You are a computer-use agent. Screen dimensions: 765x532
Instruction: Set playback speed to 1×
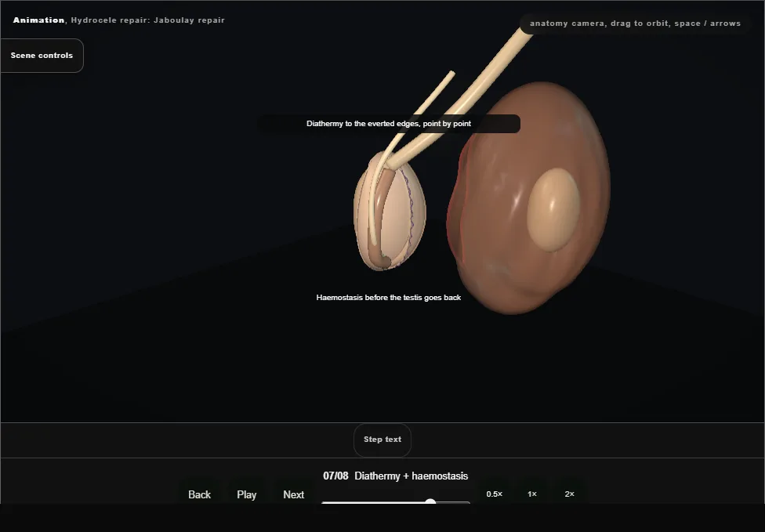[x=531, y=494]
